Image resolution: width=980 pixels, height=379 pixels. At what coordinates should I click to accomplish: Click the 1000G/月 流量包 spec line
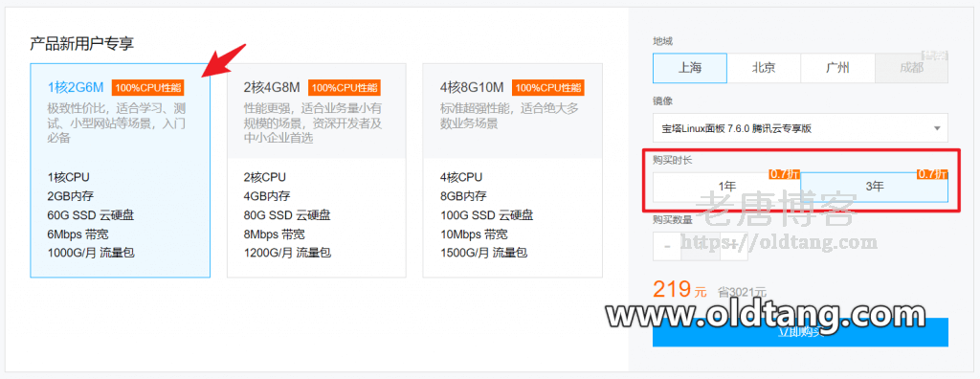point(91,253)
